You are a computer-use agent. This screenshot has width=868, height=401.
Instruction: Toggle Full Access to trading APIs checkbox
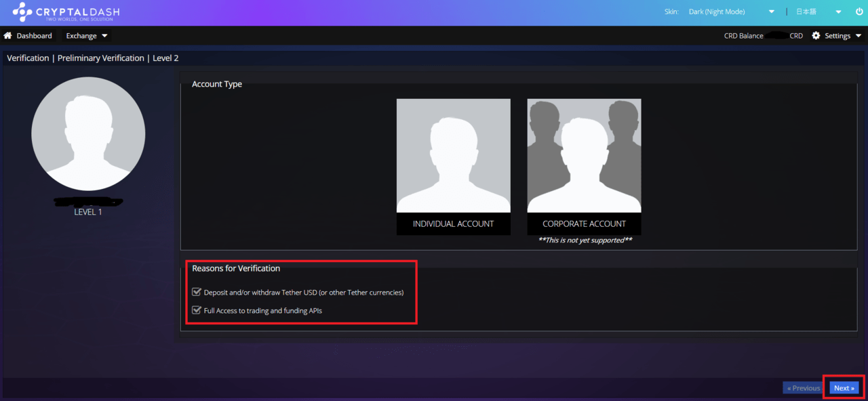tap(197, 310)
